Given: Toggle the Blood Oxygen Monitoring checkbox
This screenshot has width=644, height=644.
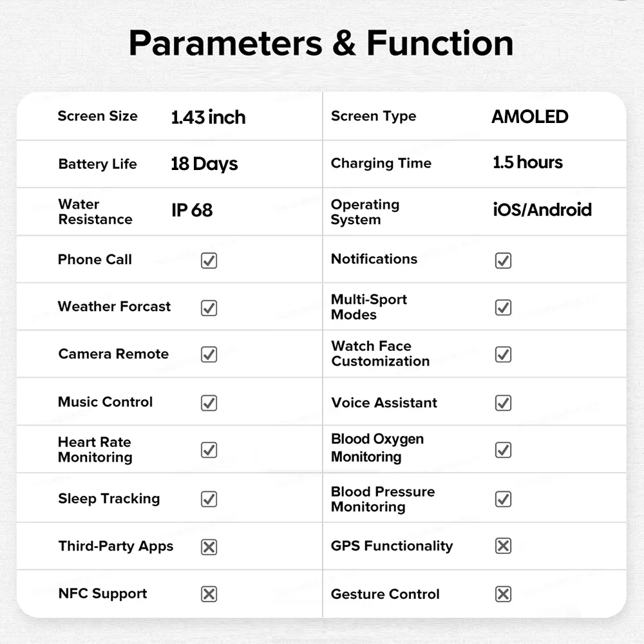Looking at the screenshot, I should click(x=503, y=450).
